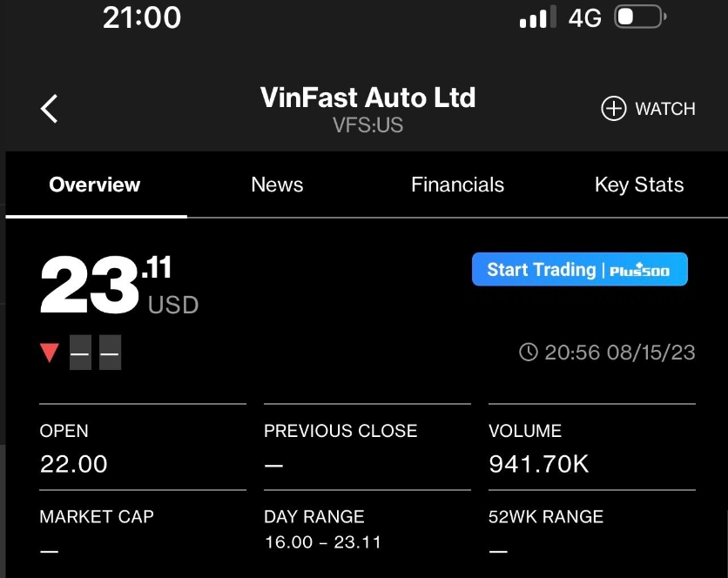Stay on the Overview tab

[x=94, y=184]
